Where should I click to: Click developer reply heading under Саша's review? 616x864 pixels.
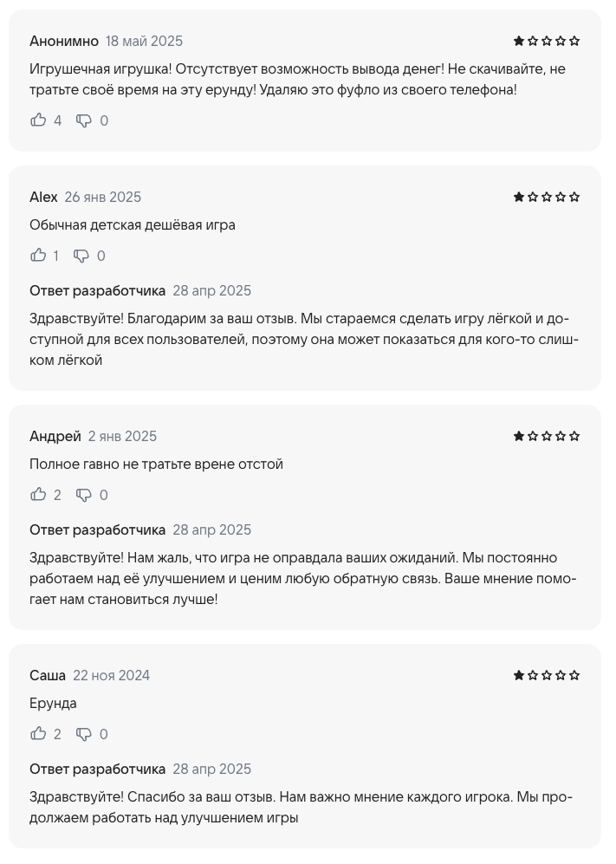point(98,769)
